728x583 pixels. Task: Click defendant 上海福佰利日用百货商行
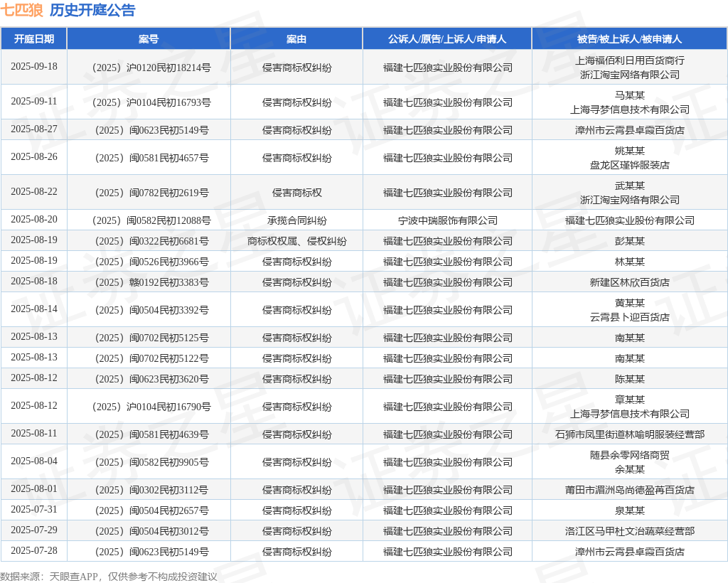coord(630,60)
